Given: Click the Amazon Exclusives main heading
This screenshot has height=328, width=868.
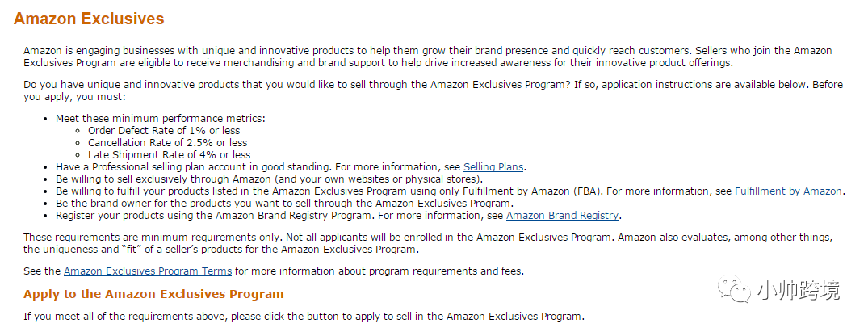Looking at the screenshot, I should [89, 19].
